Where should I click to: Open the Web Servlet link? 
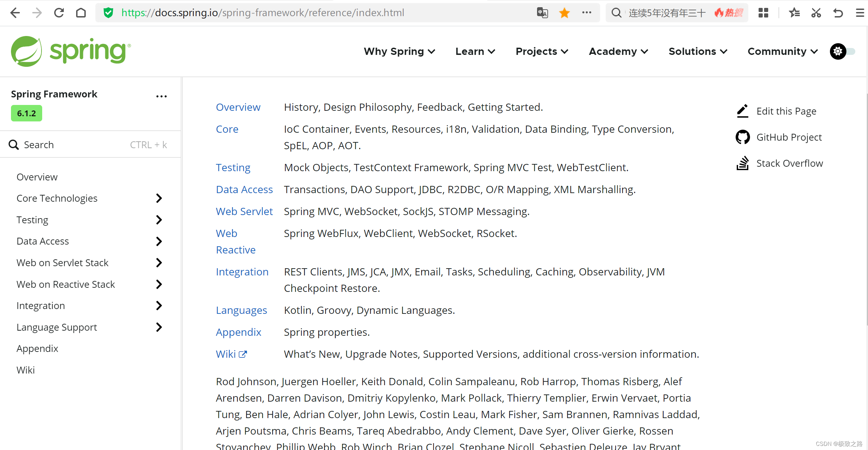click(244, 212)
